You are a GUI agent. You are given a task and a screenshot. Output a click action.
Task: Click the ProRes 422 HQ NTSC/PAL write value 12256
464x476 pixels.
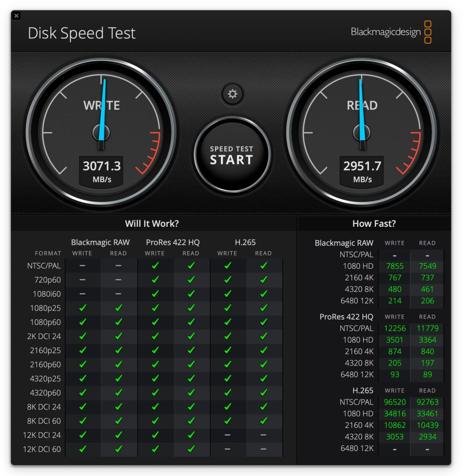click(x=395, y=329)
